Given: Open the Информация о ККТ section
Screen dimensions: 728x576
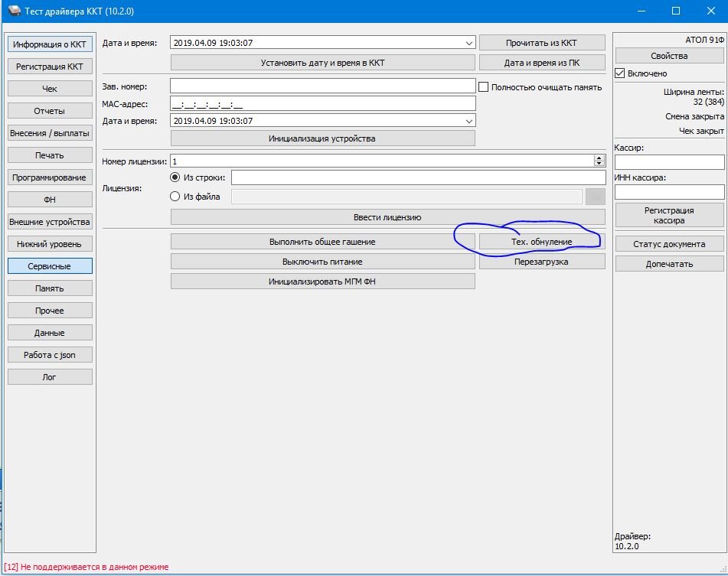Looking at the screenshot, I should [50, 44].
